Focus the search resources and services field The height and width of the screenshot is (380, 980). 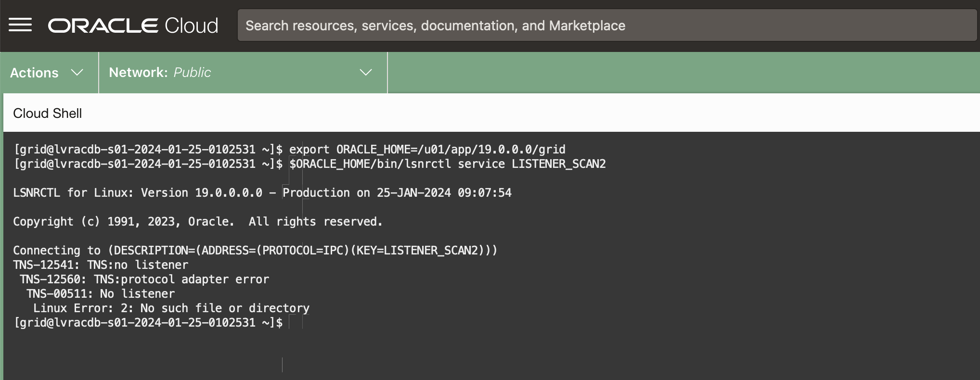click(606, 25)
